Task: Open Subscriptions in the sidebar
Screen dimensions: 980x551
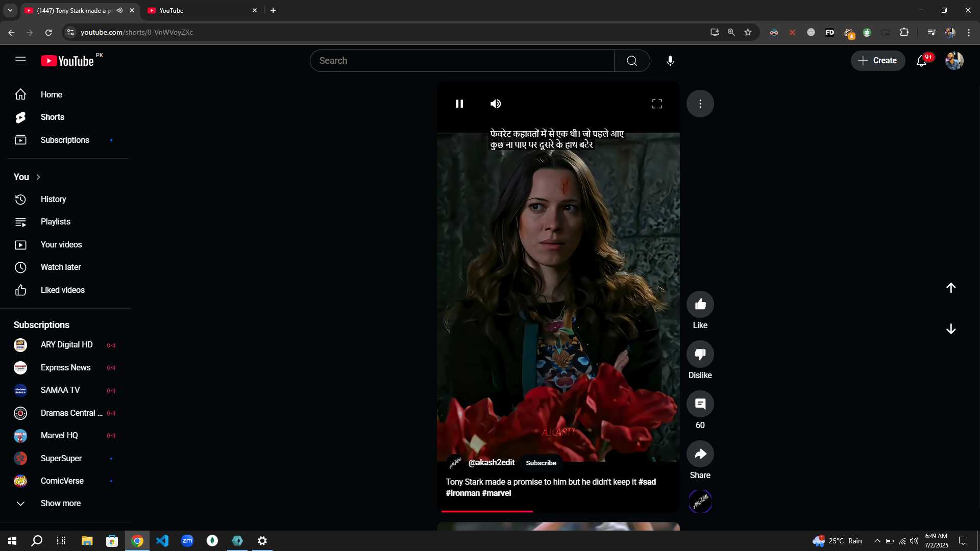Action: pos(65,140)
